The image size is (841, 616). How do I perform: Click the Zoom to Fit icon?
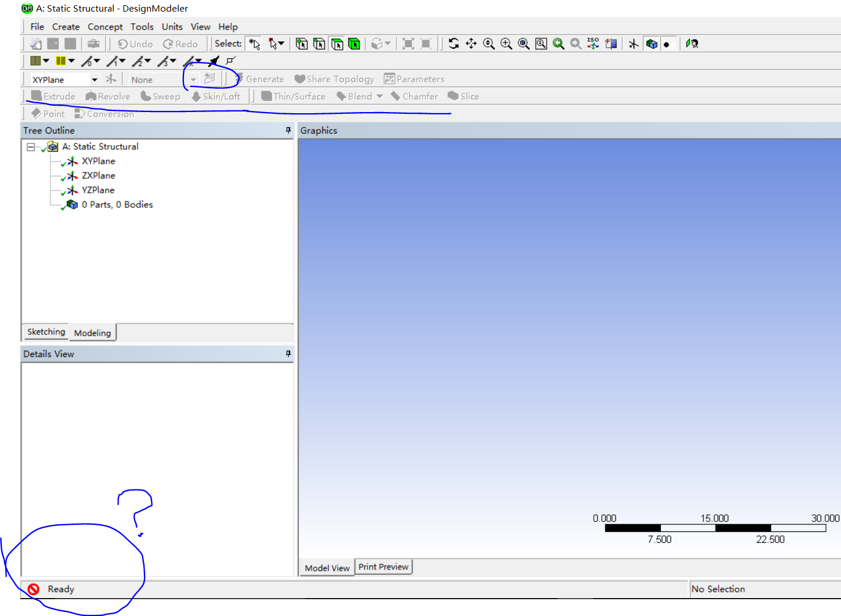[x=524, y=44]
